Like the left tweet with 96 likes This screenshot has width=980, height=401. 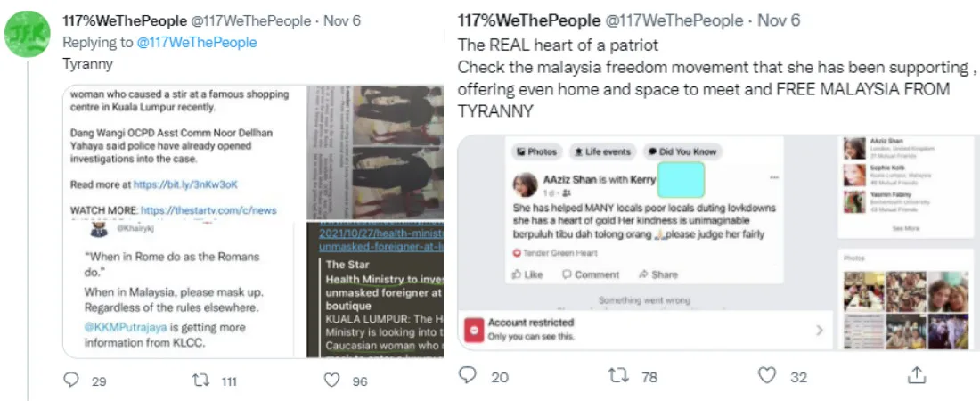pyautogui.click(x=332, y=380)
